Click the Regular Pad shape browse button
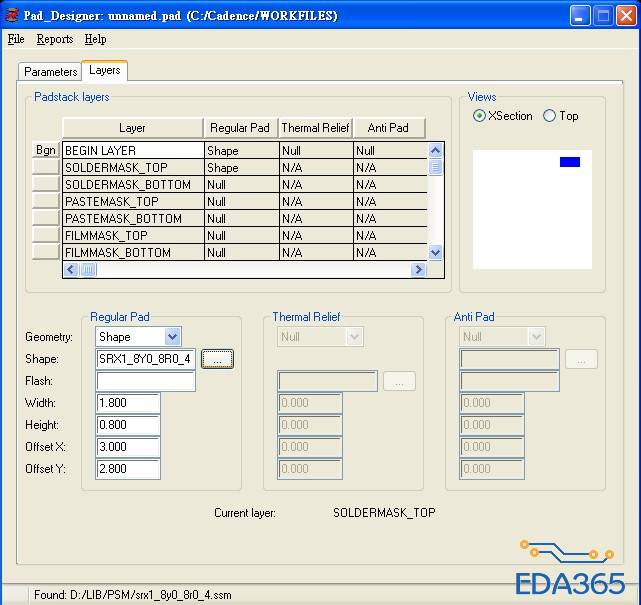 [x=217, y=359]
